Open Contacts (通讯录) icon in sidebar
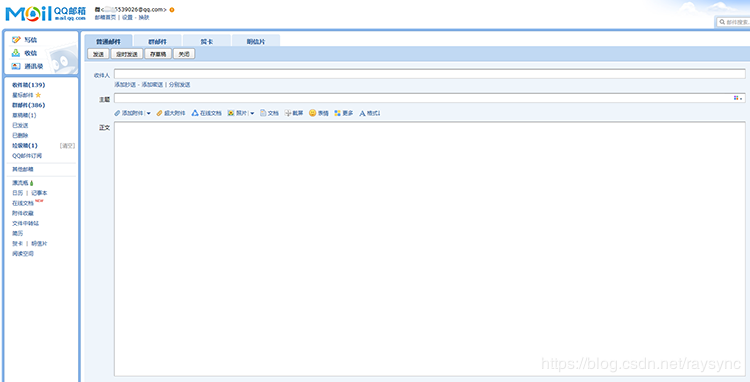The height and width of the screenshot is (382, 750). point(16,66)
